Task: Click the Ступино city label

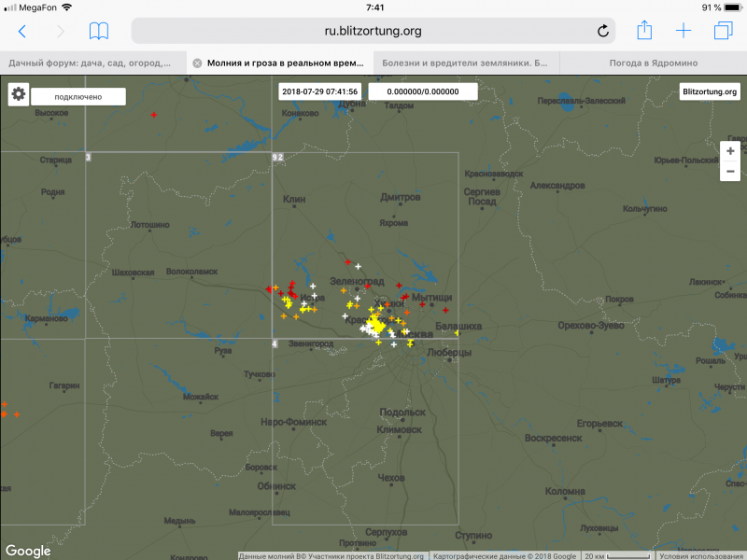Action: click(x=473, y=536)
